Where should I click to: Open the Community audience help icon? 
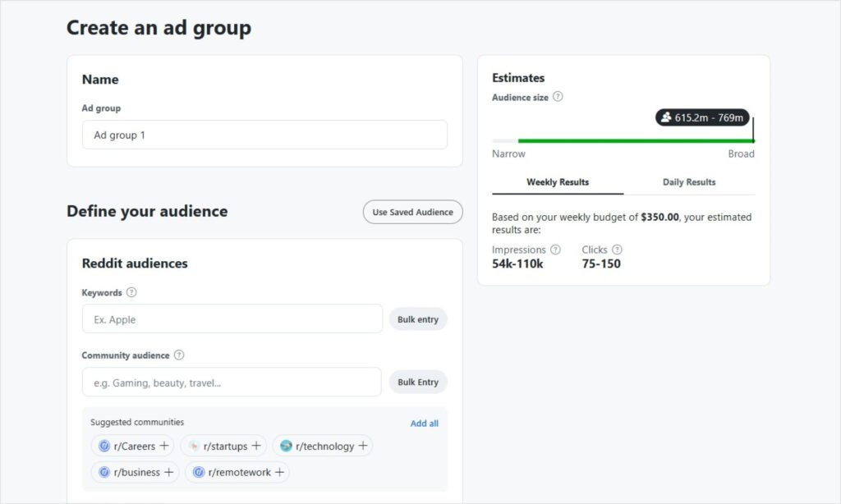(179, 355)
